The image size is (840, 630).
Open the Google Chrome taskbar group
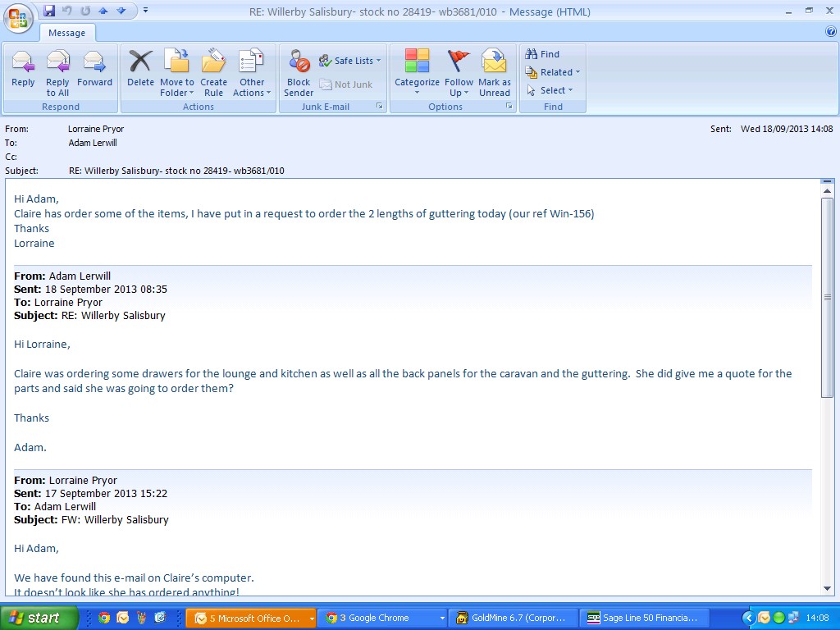point(382,618)
